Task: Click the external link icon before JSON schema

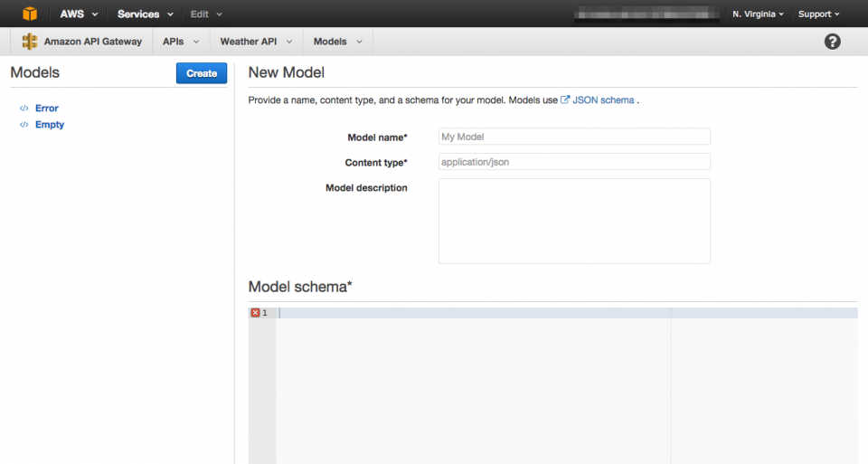Action: click(x=564, y=99)
